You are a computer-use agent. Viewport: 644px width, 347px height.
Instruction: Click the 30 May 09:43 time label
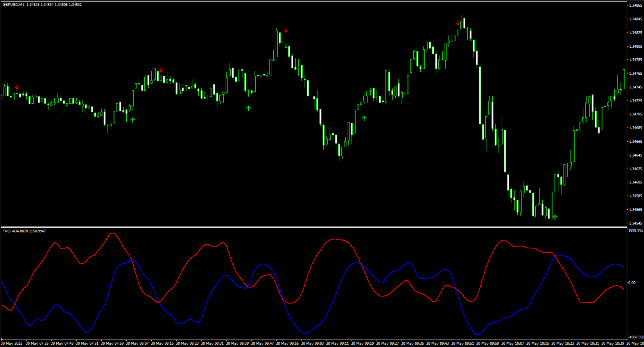[x=438, y=343]
